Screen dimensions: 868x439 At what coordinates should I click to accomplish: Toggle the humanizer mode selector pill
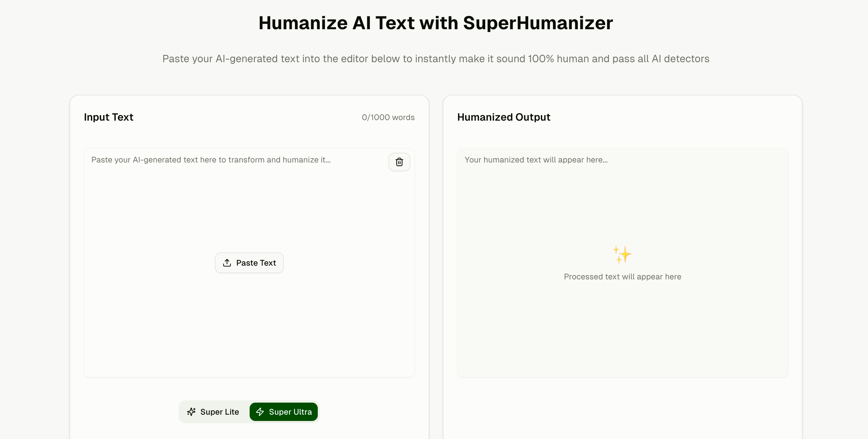pyautogui.click(x=249, y=412)
